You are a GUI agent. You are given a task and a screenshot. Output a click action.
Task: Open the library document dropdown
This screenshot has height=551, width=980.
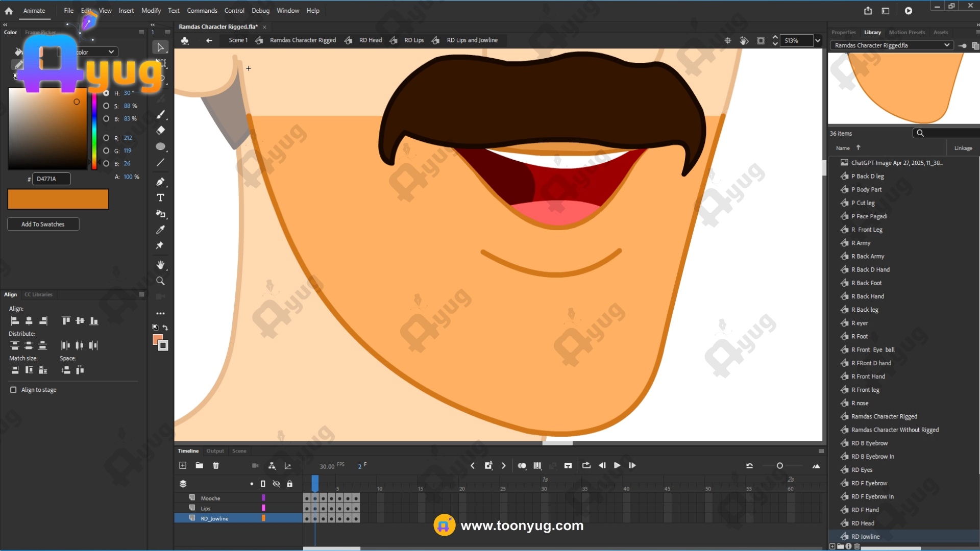(946, 45)
